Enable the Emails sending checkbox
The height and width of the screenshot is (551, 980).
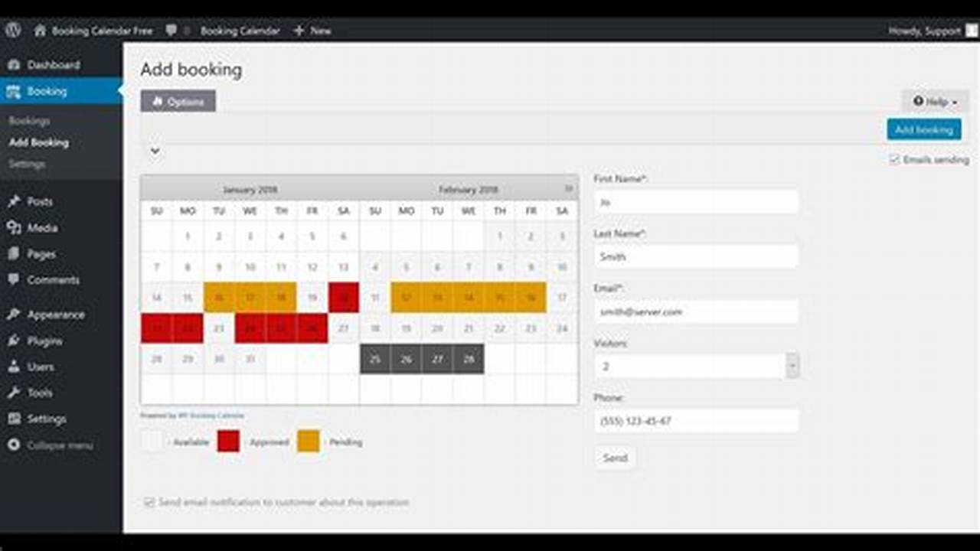tap(894, 159)
